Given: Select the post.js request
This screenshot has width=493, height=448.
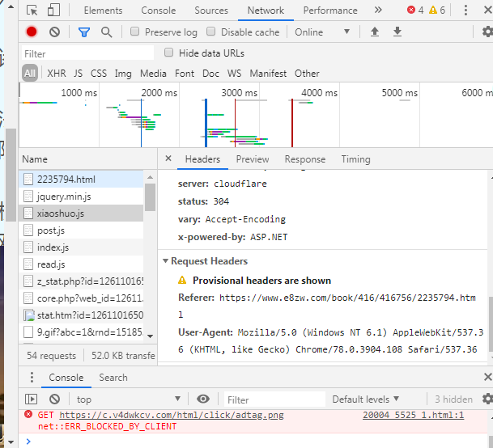Looking at the screenshot, I should point(81,230).
